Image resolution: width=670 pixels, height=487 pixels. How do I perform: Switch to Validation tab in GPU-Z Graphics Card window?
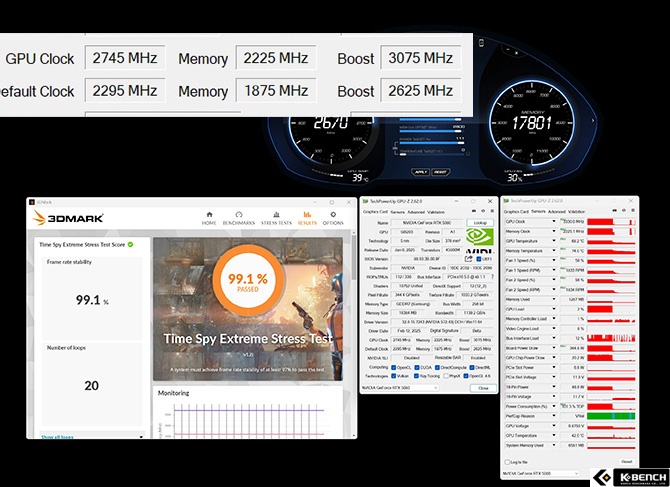(x=436, y=212)
